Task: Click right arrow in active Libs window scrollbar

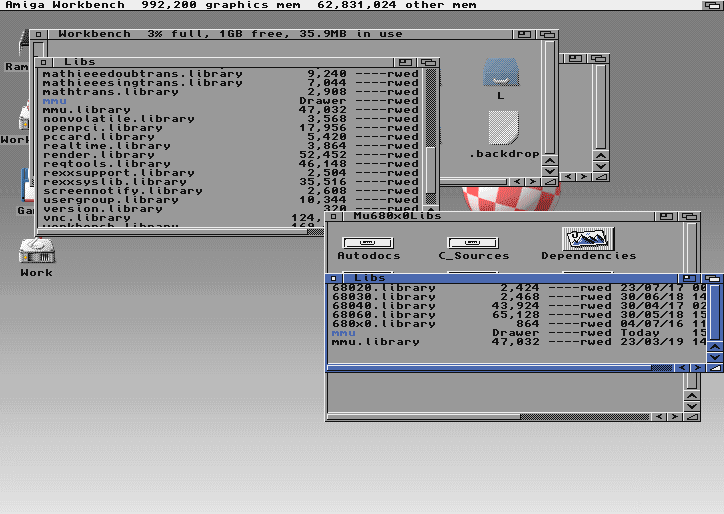Action: 698,368
